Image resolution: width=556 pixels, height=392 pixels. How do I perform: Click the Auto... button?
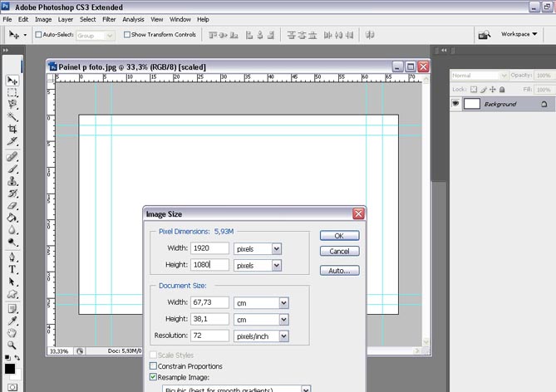coord(339,271)
